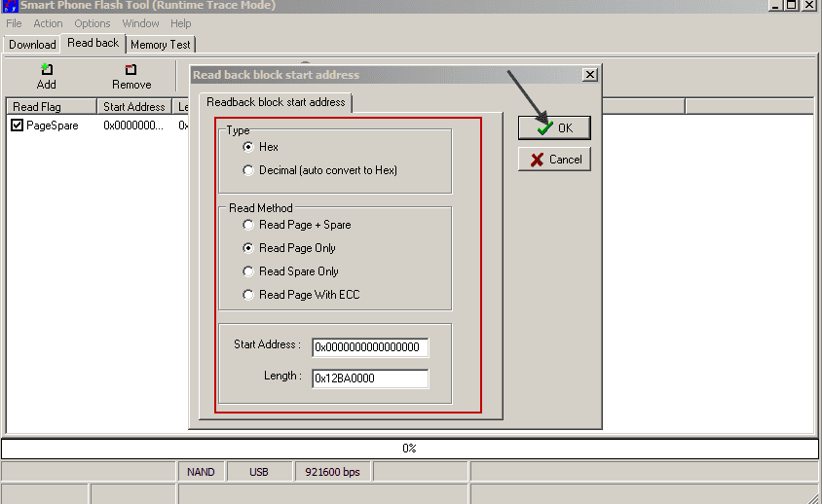This screenshot has width=822, height=504.
Task: Minimize the Flash Tool window
Action: [776, 5]
